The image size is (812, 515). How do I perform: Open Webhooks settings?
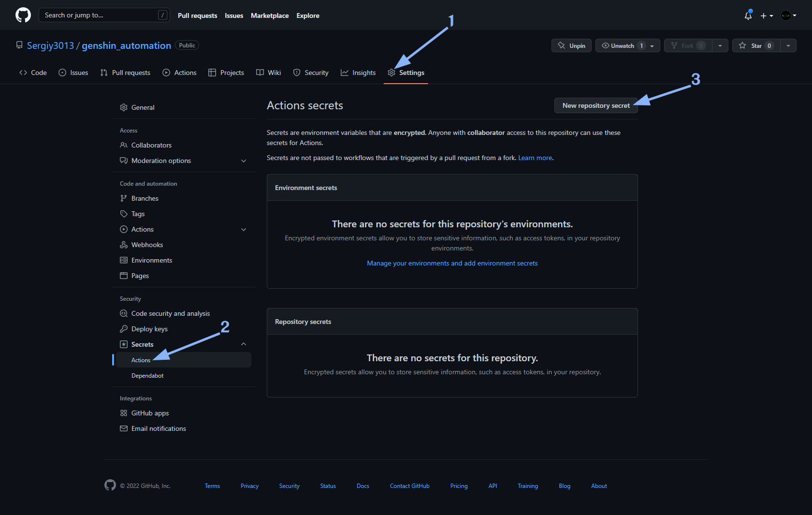(x=184, y=245)
